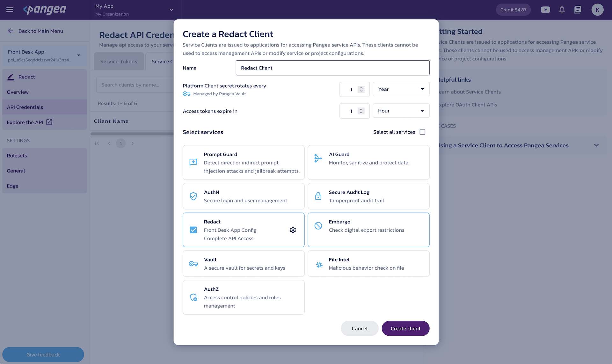Open the YouTube video icon in header
This screenshot has width=612, height=364.
click(545, 10)
